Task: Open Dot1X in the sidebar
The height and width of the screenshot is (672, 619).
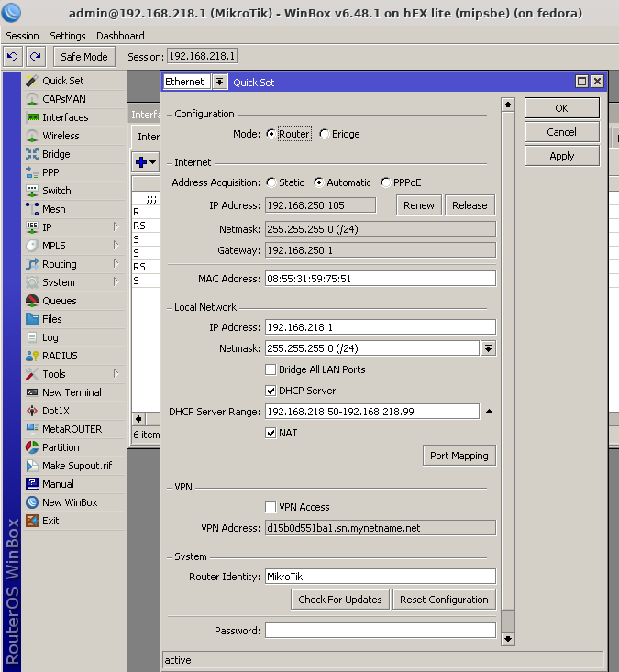Action: tap(73, 411)
